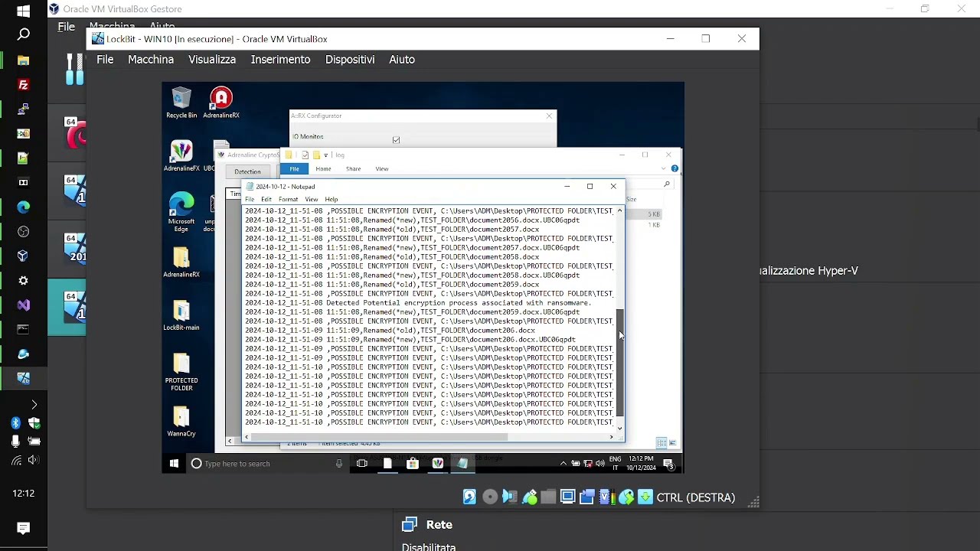Select Detection tab in Adrenaline window
Image resolution: width=980 pixels, height=551 pixels.
pos(247,171)
